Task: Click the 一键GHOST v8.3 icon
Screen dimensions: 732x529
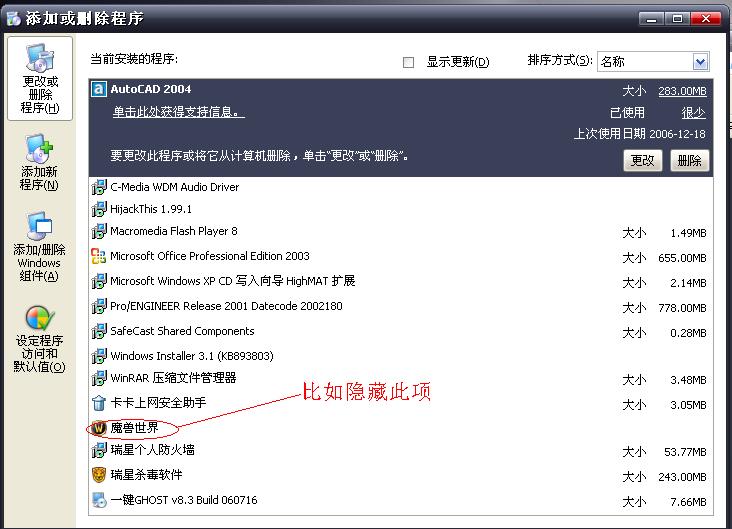Action: (99, 500)
